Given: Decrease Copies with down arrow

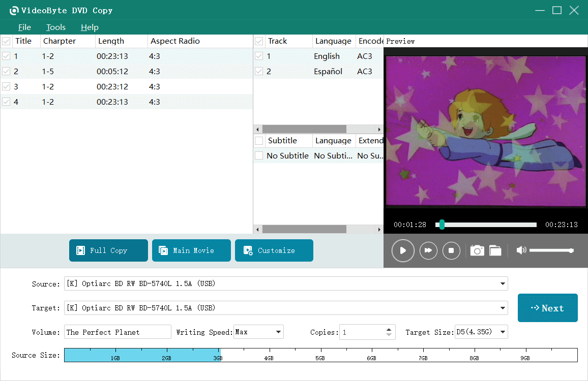Looking at the screenshot, I should (389, 335).
